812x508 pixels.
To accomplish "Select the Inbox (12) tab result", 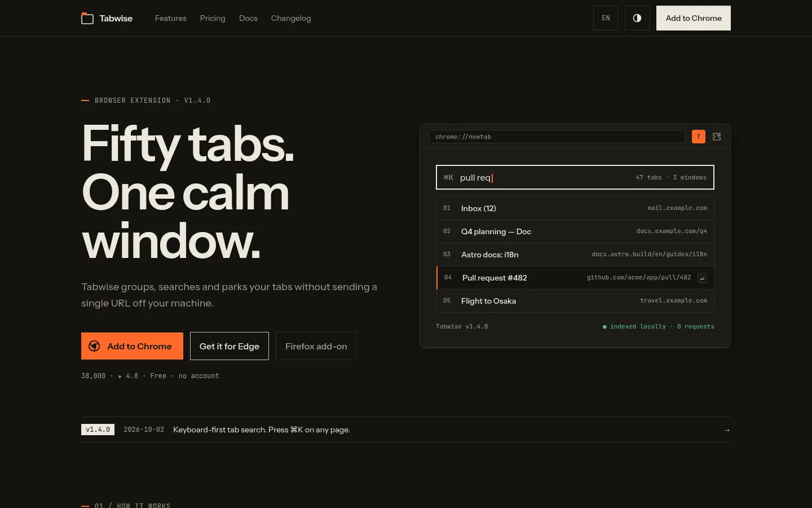I will click(x=575, y=208).
